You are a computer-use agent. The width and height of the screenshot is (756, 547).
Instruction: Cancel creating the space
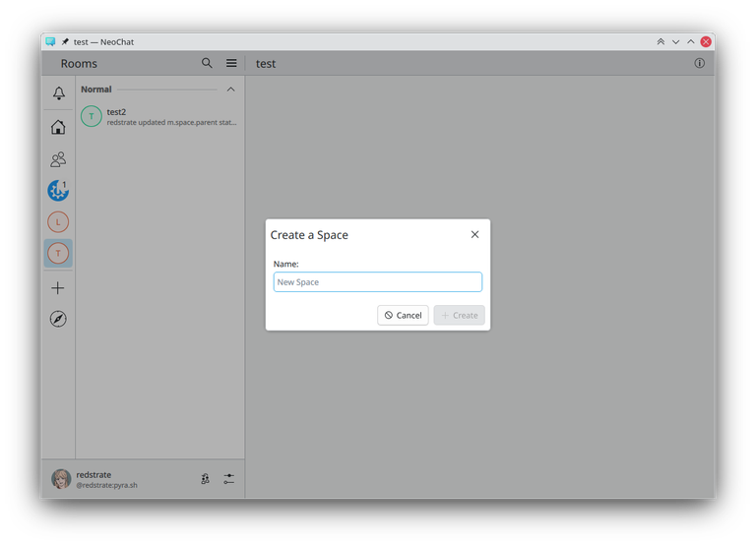tap(403, 315)
